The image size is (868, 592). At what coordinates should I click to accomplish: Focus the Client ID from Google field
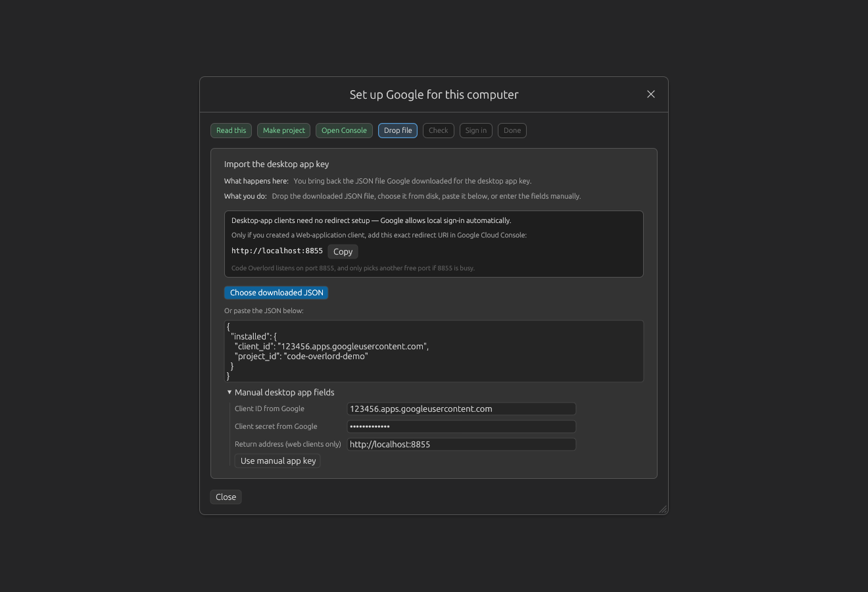tap(462, 408)
